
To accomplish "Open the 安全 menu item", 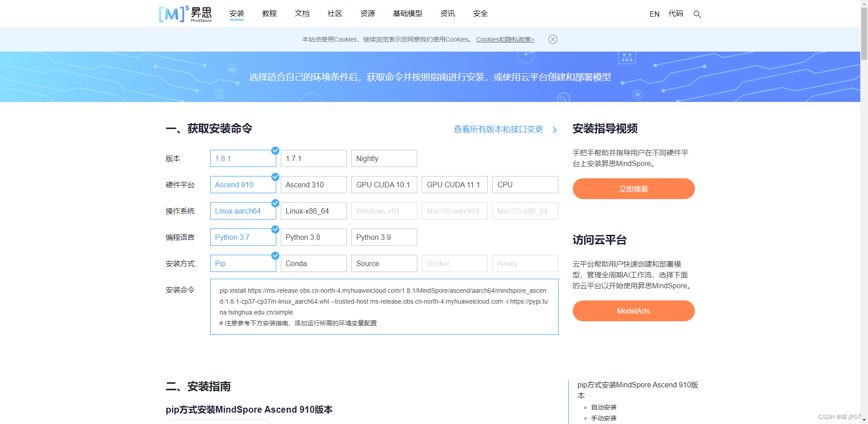I will tap(480, 14).
